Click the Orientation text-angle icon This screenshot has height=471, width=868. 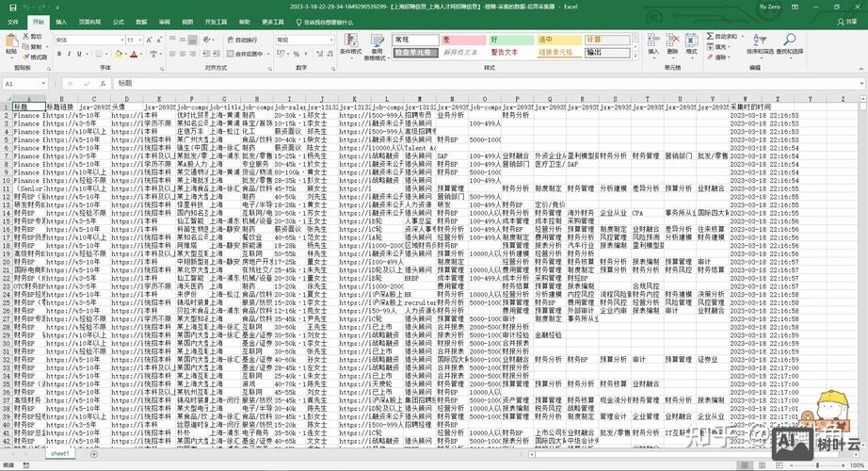click(207, 40)
